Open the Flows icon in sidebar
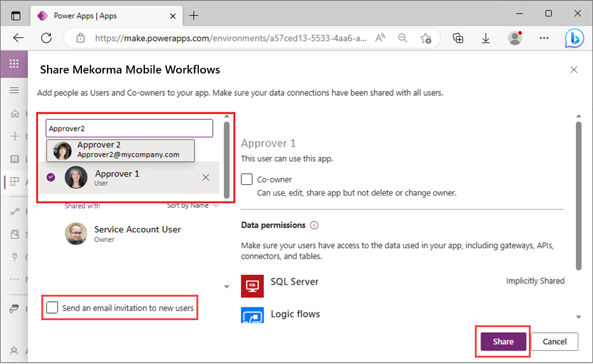Viewport: 593px width, 364px height. tap(15, 212)
